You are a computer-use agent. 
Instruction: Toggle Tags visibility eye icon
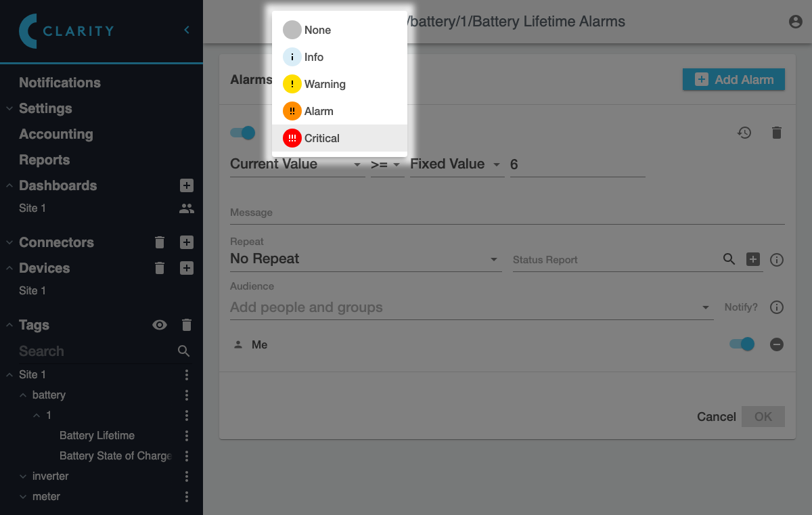160,325
